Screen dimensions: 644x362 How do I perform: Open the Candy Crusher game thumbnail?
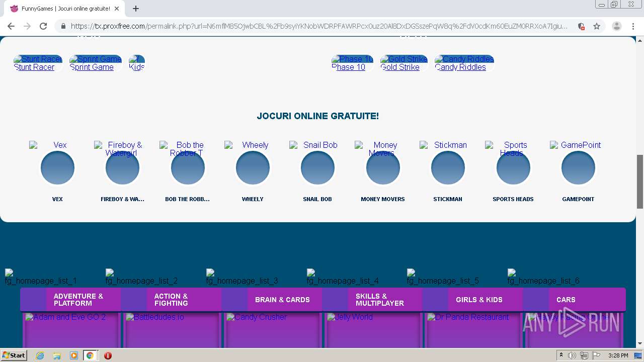[272, 330]
